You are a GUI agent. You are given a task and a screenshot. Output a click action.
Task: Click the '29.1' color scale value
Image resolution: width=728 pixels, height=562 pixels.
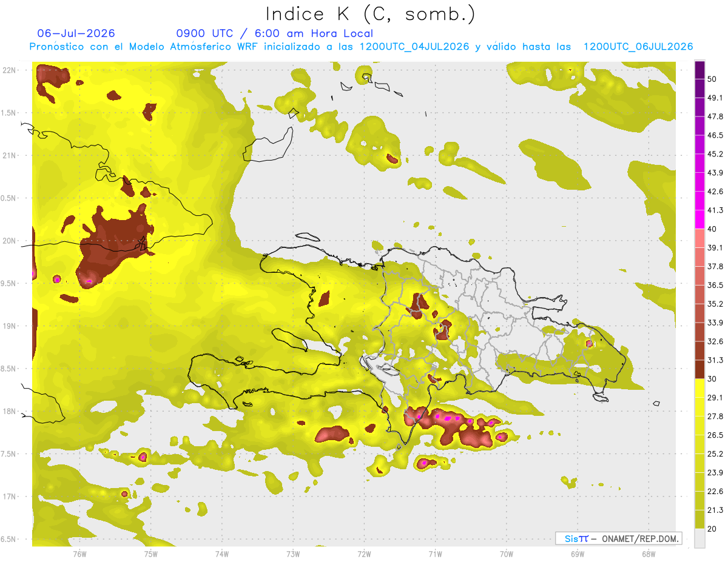(x=715, y=398)
